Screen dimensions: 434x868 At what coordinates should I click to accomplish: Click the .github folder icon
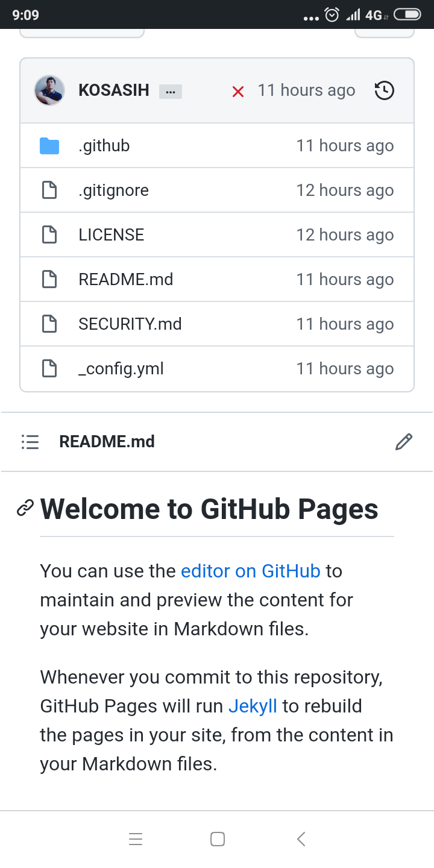(49, 146)
